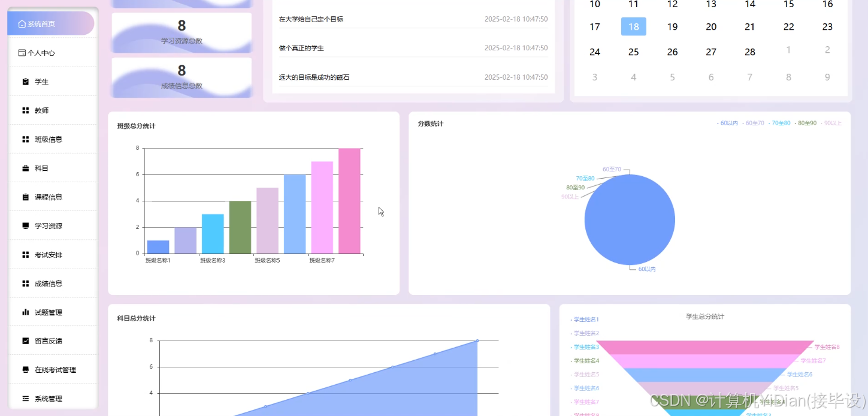Screen dimensions: 868x416
Task: Toggle 学生姓名2 in the funnel legend
Action: (x=585, y=333)
